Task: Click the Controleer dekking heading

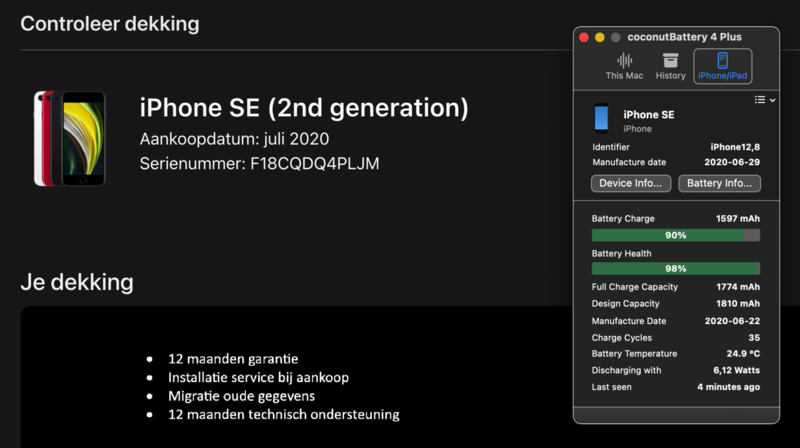Action: click(x=110, y=24)
